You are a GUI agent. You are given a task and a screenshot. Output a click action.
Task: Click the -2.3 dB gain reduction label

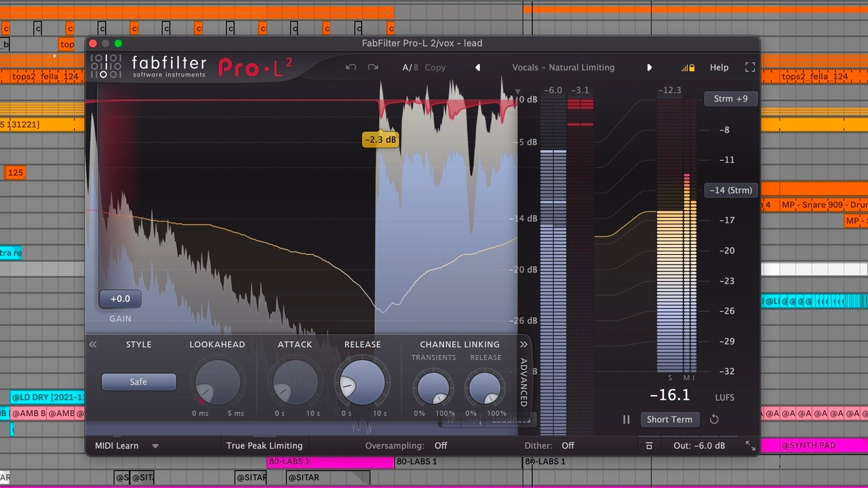tap(380, 140)
